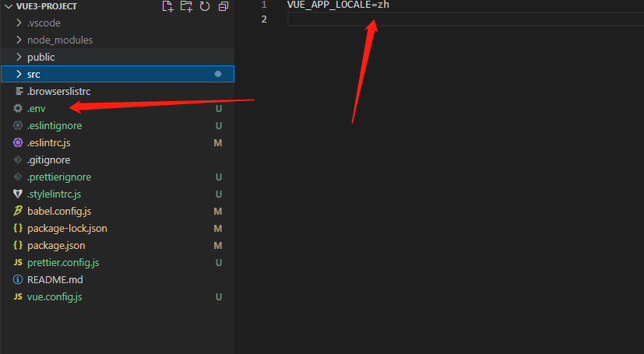Refresh the explorer file tree

pyautogui.click(x=205, y=6)
